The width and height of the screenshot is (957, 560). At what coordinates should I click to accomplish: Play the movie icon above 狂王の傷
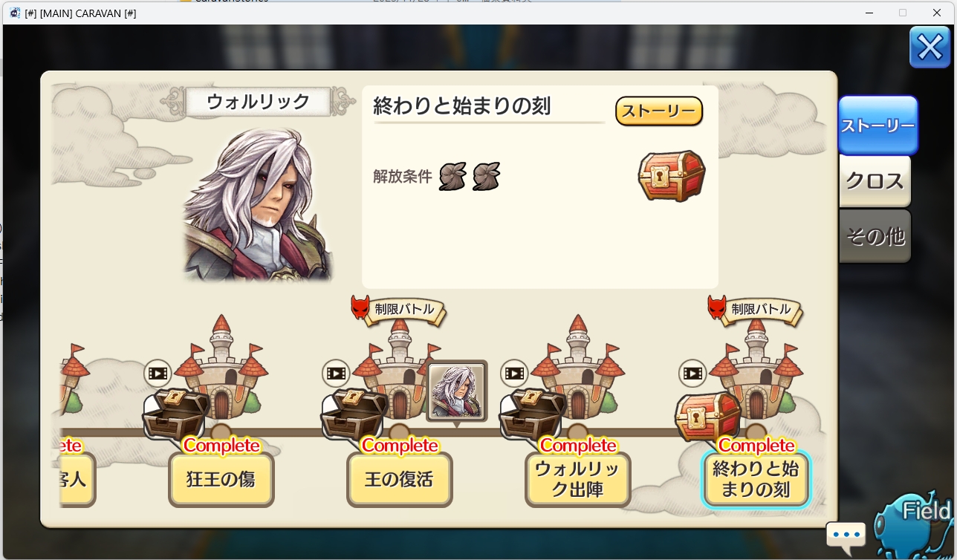158,373
